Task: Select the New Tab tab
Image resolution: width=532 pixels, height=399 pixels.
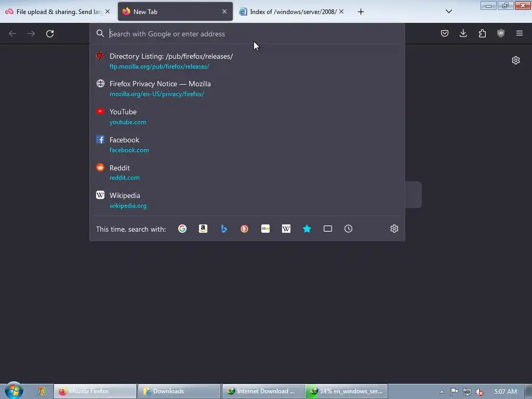Action: (x=175, y=11)
